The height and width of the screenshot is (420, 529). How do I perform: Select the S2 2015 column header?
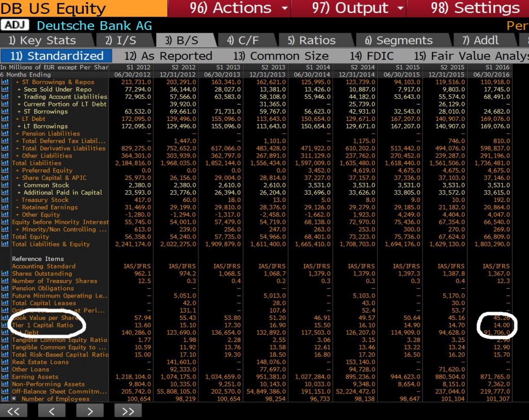(x=453, y=67)
